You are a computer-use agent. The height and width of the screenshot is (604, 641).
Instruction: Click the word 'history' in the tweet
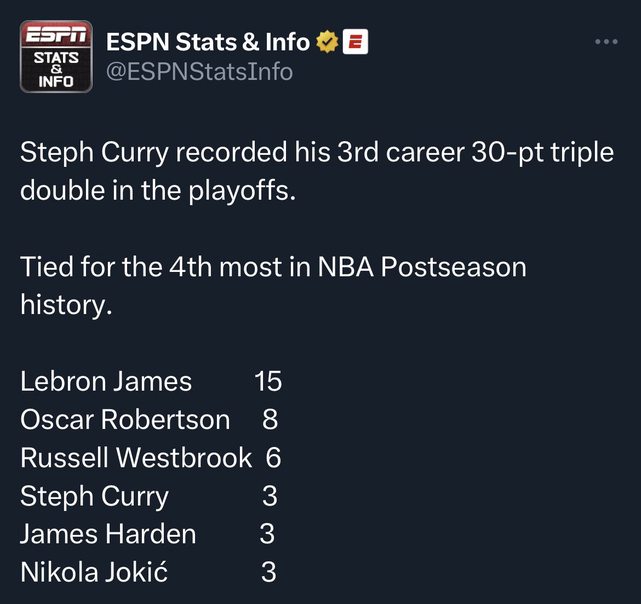coord(64,305)
